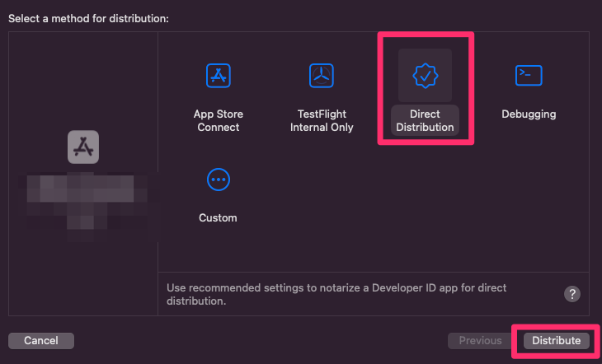
Task: Choose the "Direct Distribution" text label
Action: tap(425, 121)
